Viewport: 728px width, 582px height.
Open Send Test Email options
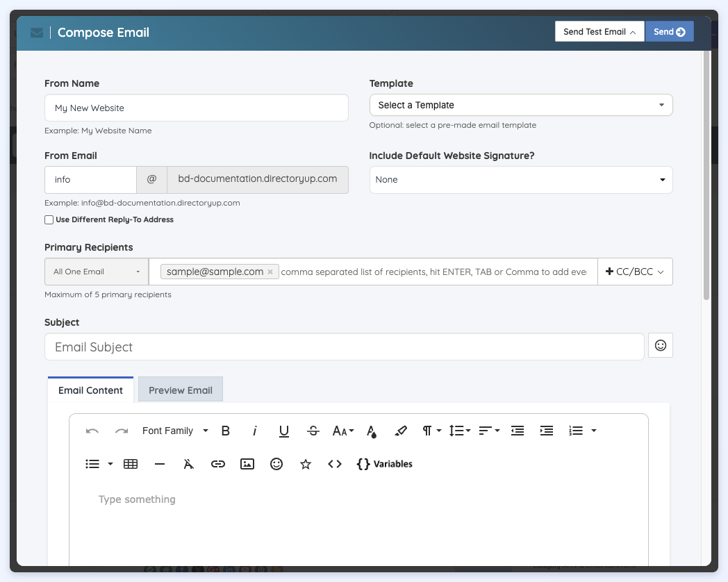(x=599, y=31)
